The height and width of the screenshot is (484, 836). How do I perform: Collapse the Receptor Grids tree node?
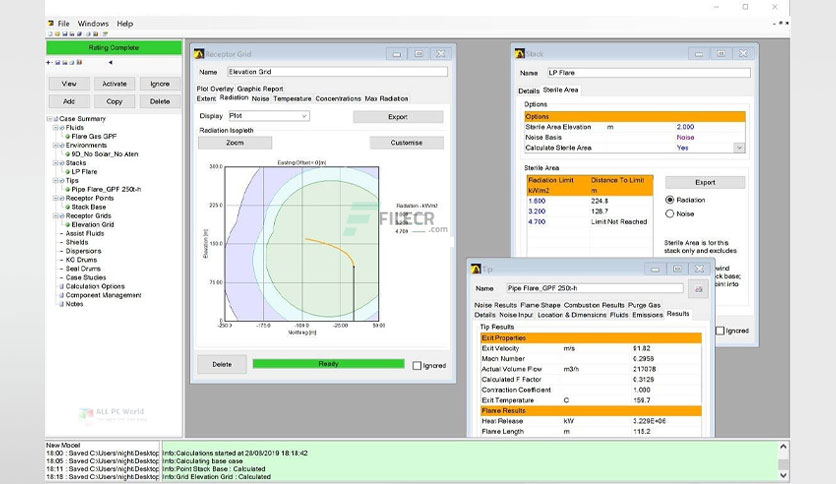55,216
